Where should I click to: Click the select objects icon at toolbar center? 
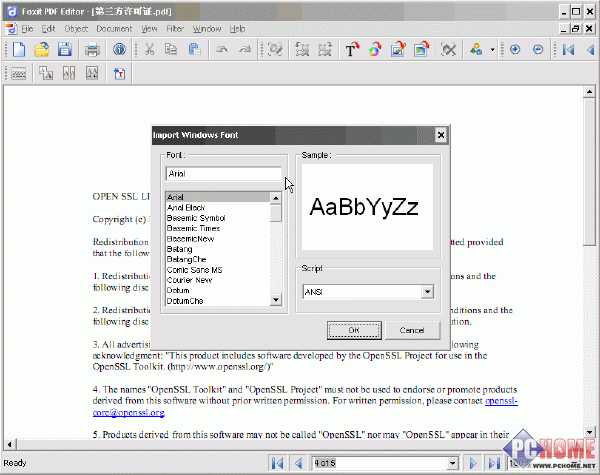point(275,50)
